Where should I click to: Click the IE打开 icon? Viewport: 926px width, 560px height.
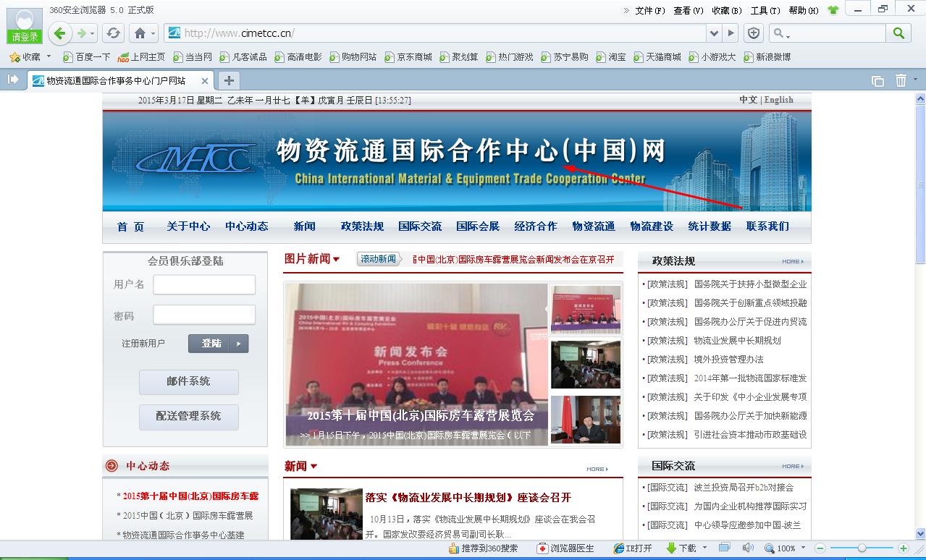coord(618,548)
